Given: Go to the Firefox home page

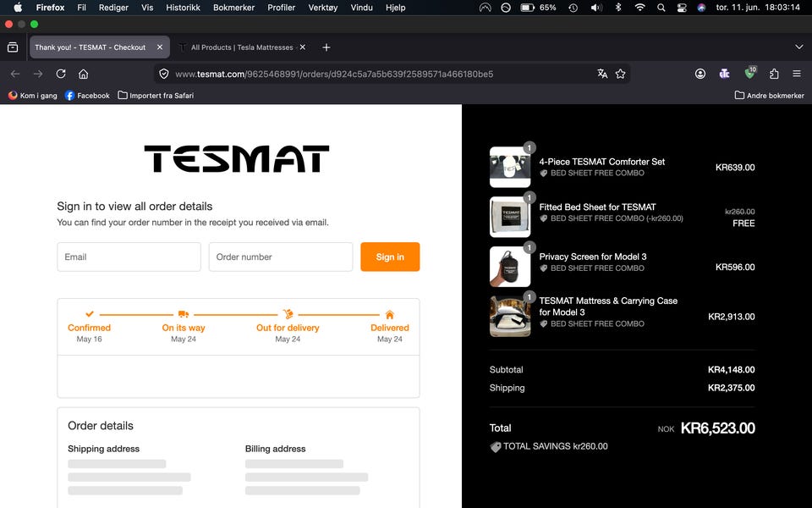Looking at the screenshot, I should click(x=84, y=74).
